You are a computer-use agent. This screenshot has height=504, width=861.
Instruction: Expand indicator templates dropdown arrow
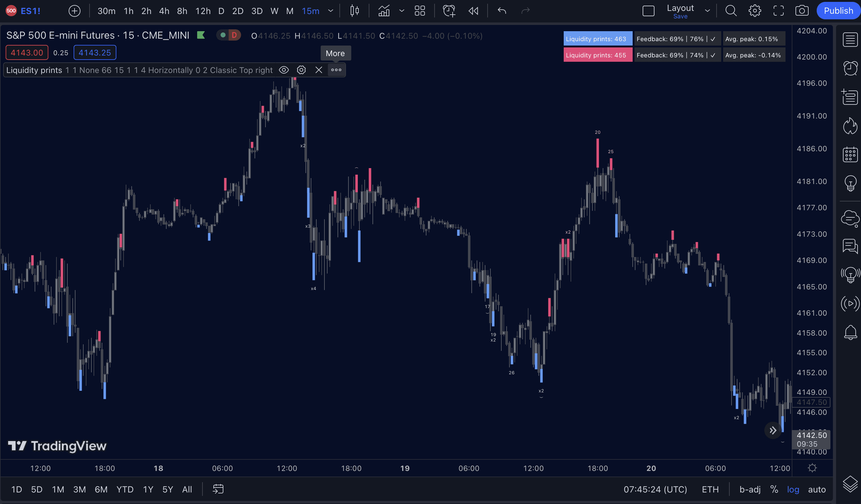tap(402, 11)
